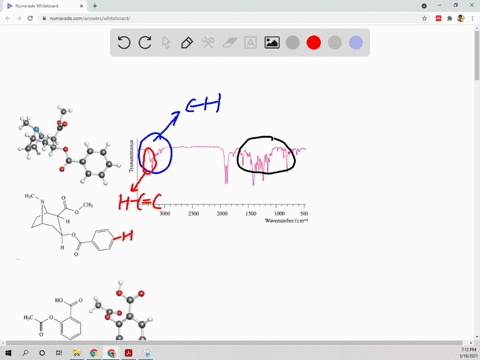
Task: Insert an image with picture icon
Action: tap(272, 43)
